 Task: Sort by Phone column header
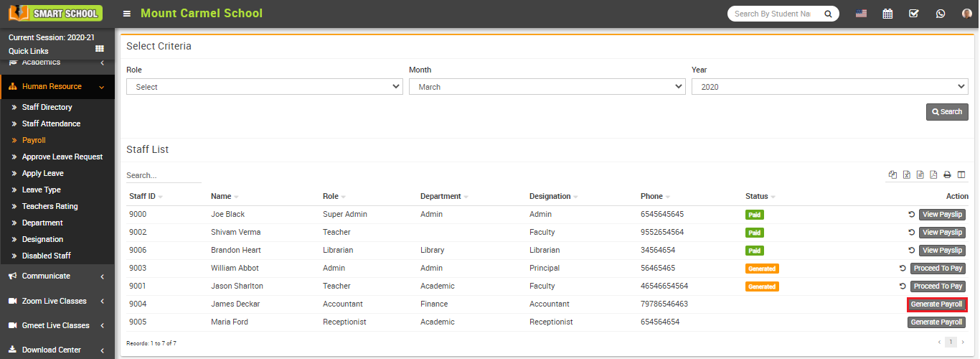[x=656, y=196]
